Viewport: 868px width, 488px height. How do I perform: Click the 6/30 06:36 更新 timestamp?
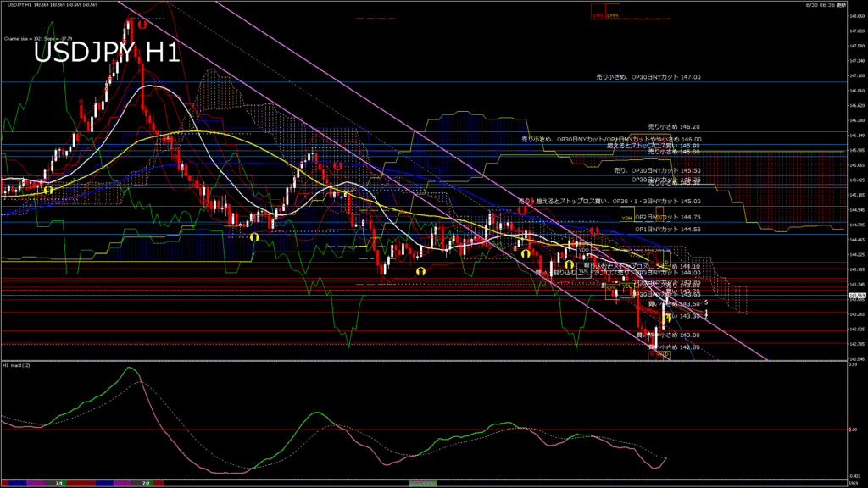pos(826,4)
